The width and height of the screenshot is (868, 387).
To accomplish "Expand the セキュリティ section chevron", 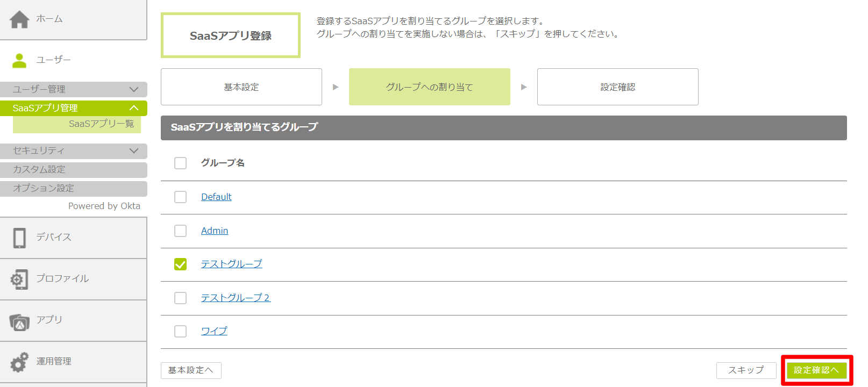I will 134,150.
